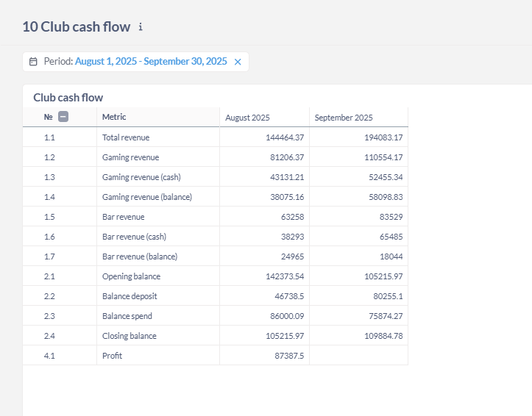Click the September Closing balance value 109884.78

tap(377, 336)
